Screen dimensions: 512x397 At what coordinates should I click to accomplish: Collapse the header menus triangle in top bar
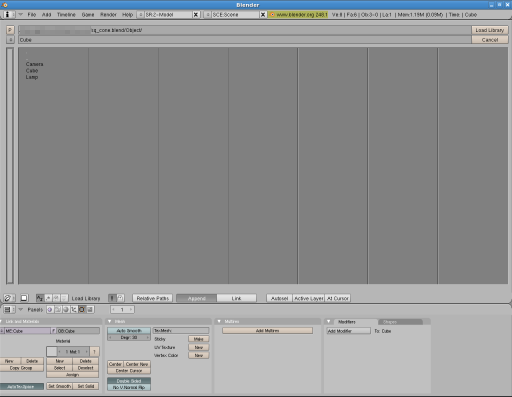click(x=20, y=15)
